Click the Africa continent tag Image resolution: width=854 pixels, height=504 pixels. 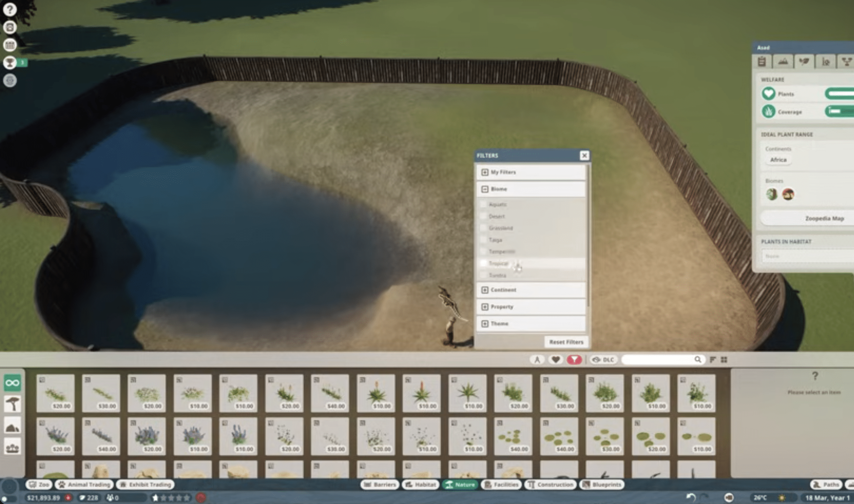(778, 160)
